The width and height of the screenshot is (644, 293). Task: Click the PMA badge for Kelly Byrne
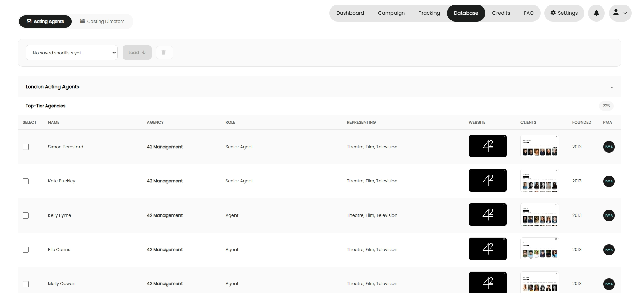[609, 215]
